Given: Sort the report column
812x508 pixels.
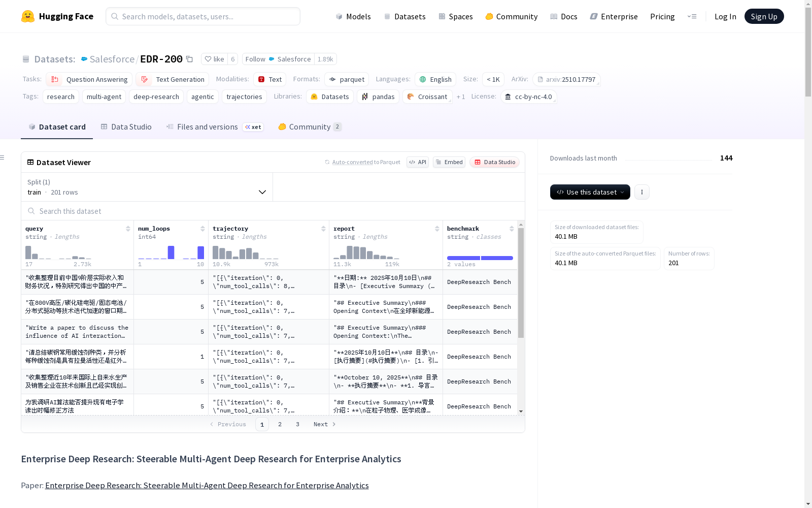Looking at the screenshot, I should (x=437, y=229).
